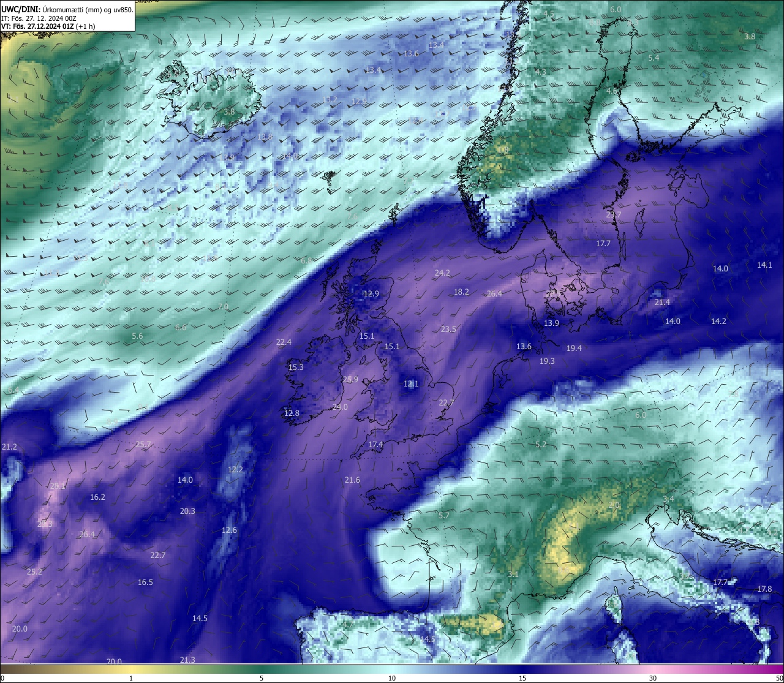Click the 5.2 value label
Screen dimensions: 784x683
541,444
